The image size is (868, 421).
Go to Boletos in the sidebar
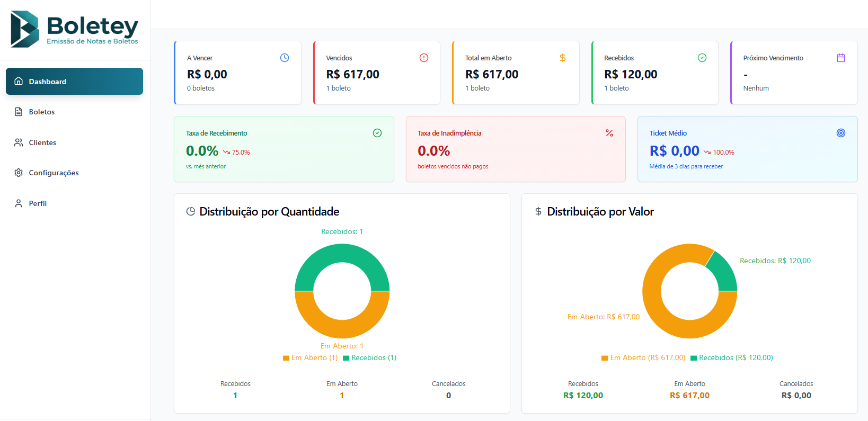pos(42,112)
